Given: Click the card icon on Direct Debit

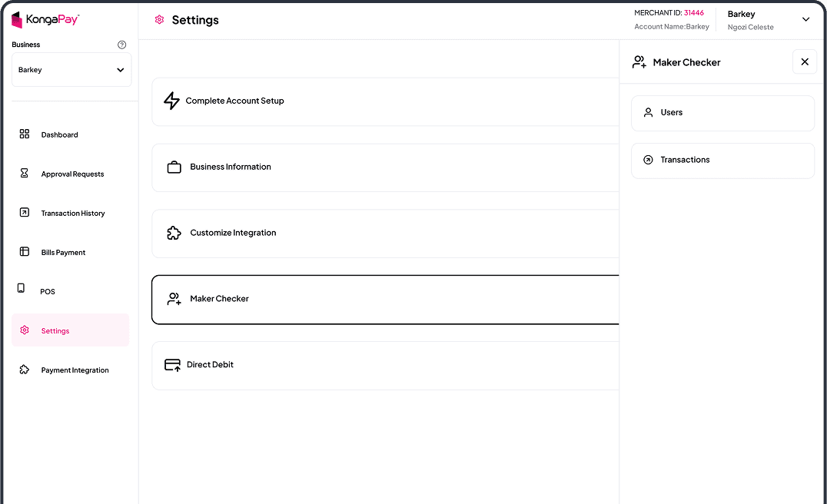Looking at the screenshot, I should (171, 364).
